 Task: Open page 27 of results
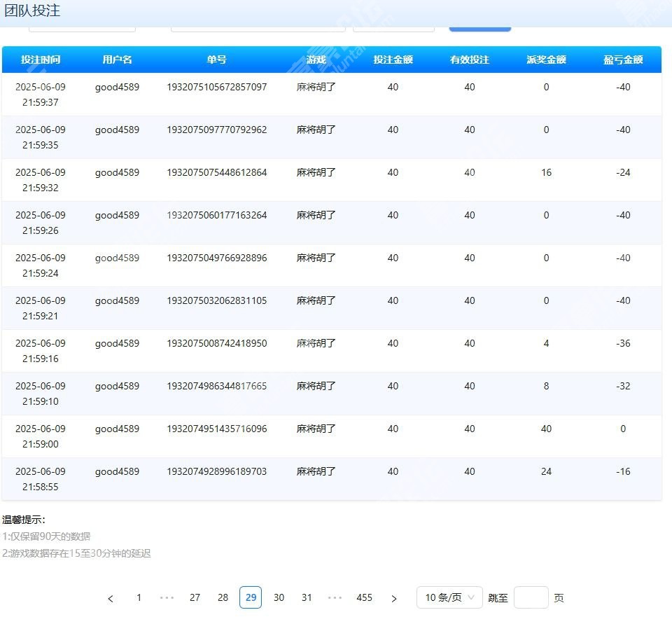[x=195, y=597]
